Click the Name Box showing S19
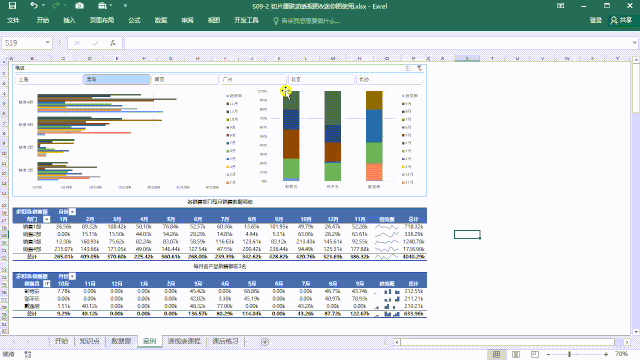This screenshot has width=640, height=360. point(23,43)
